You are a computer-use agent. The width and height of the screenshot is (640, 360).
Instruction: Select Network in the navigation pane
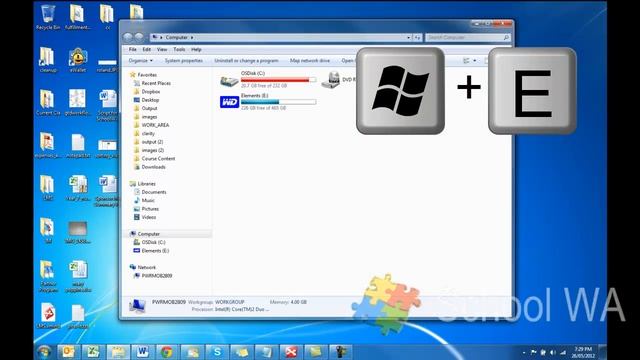[147, 267]
